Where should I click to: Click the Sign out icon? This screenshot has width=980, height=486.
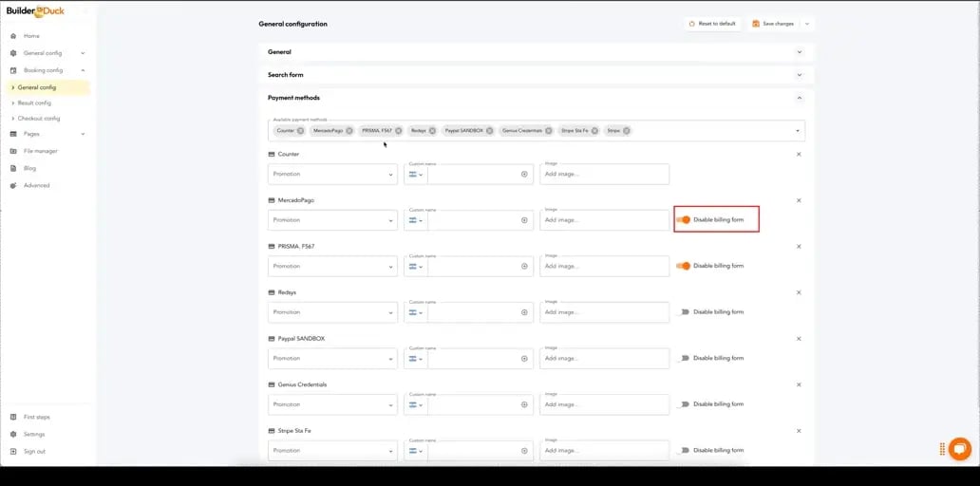point(13,451)
